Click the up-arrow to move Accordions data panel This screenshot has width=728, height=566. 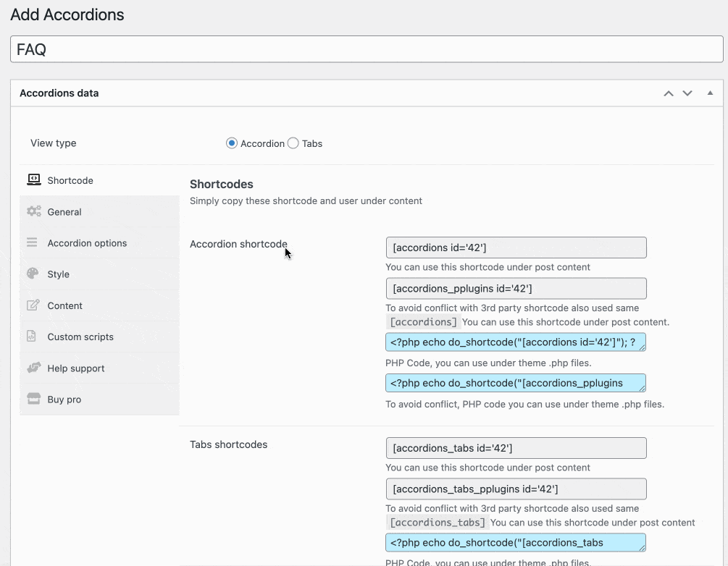pyautogui.click(x=668, y=93)
